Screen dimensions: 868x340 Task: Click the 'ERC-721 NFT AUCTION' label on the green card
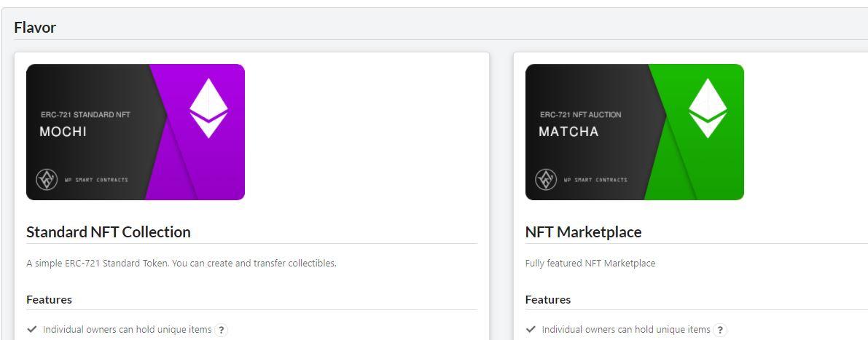point(580,114)
